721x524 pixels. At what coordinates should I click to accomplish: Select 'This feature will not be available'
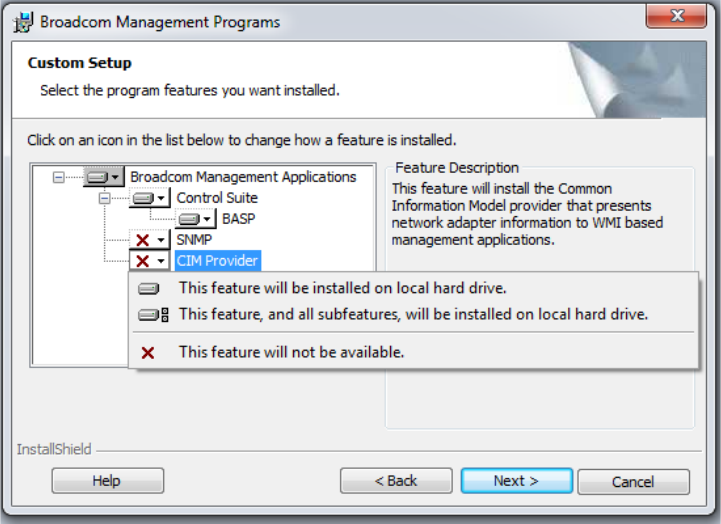tap(291, 352)
